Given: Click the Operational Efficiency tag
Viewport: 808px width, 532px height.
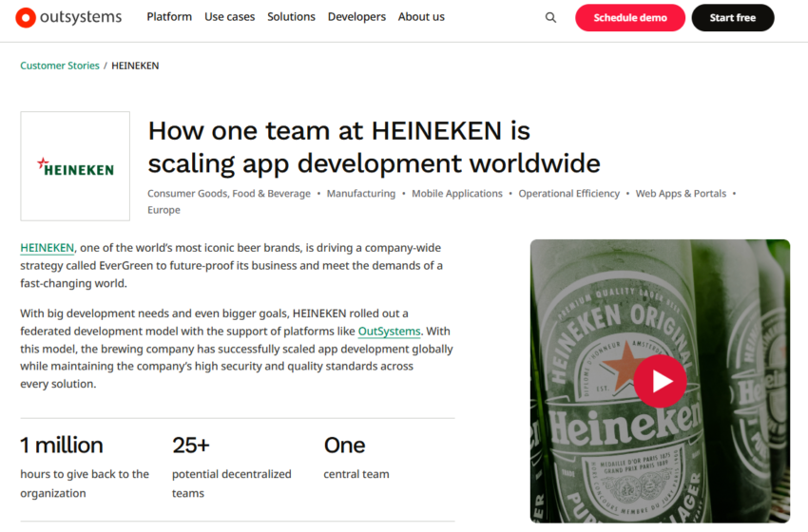Looking at the screenshot, I should click(568, 194).
